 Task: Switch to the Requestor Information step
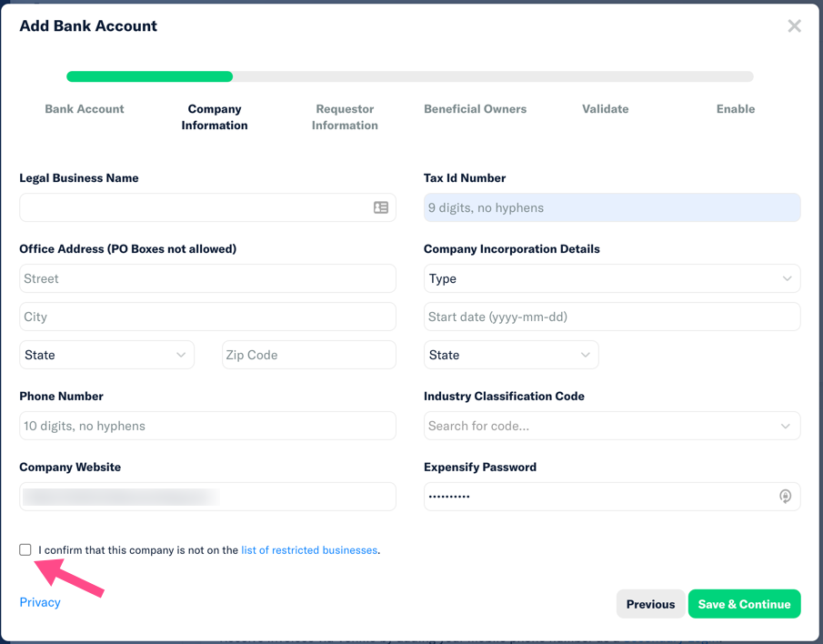(x=344, y=116)
